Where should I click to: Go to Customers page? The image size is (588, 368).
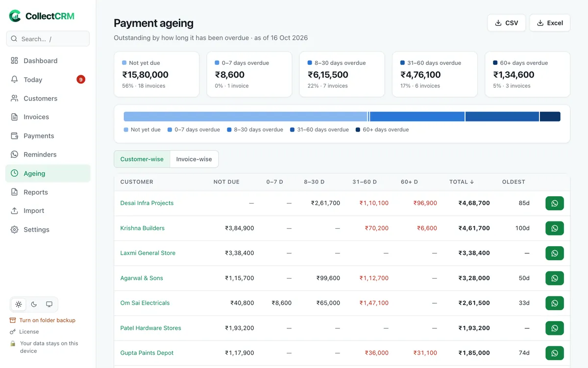(x=48, y=98)
